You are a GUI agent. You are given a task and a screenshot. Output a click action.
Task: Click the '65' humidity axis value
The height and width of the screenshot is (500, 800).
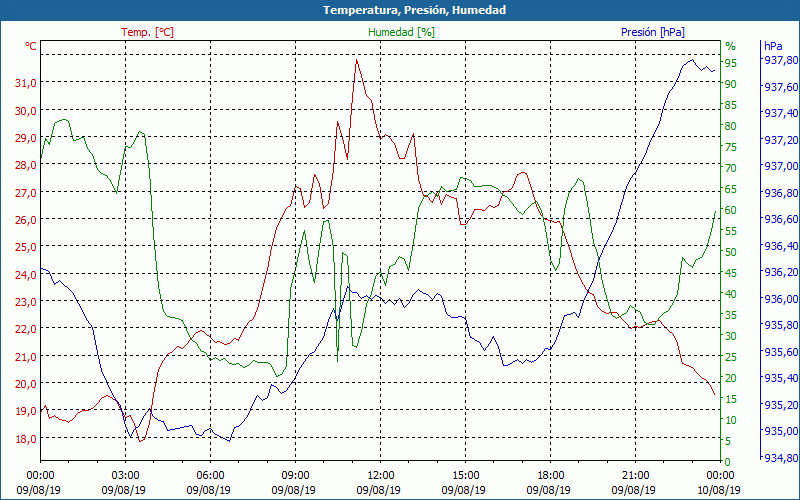(731, 189)
